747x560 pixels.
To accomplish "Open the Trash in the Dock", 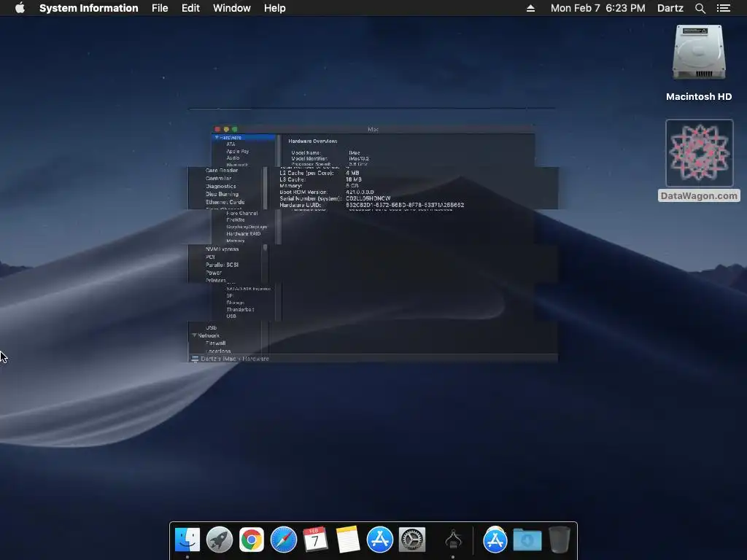I will [x=559, y=540].
